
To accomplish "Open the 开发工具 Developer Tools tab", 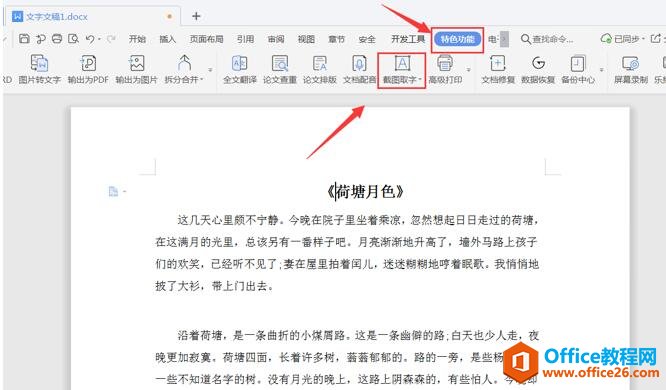I will click(408, 39).
